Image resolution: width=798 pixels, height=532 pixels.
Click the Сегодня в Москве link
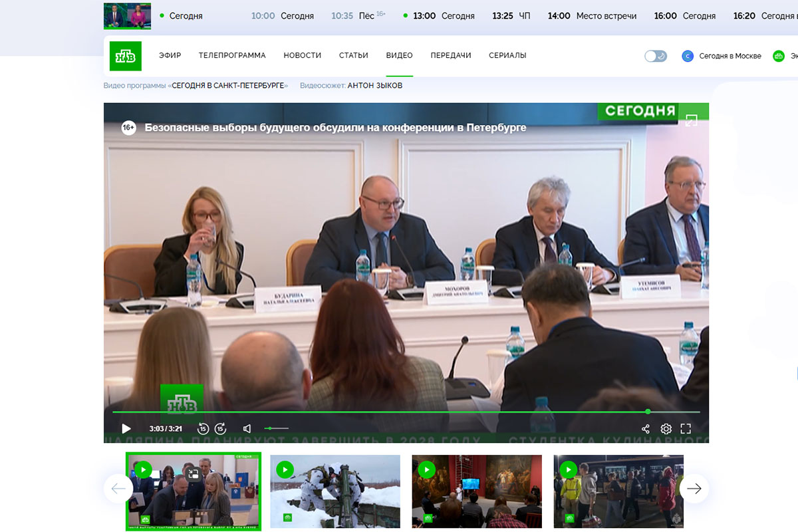click(730, 56)
